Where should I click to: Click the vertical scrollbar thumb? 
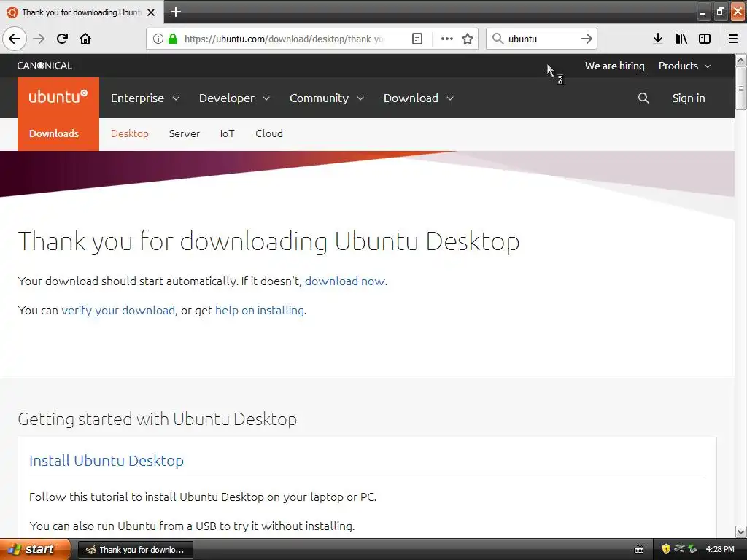pyautogui.click(x=740, y=88)
